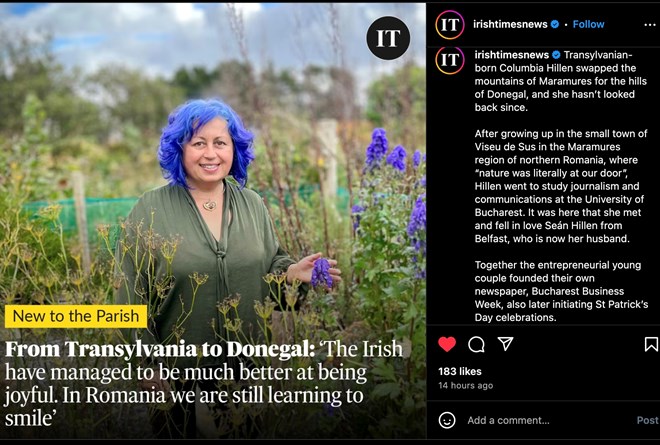Open the emoji picker smiley icon
This screenshot has height=445, width=660.
tap(447, 420)
